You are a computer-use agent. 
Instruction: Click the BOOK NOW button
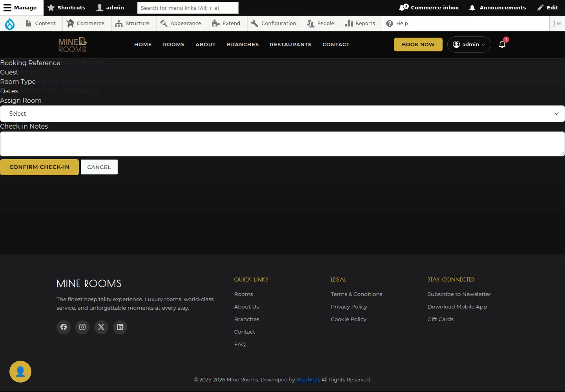418,45
